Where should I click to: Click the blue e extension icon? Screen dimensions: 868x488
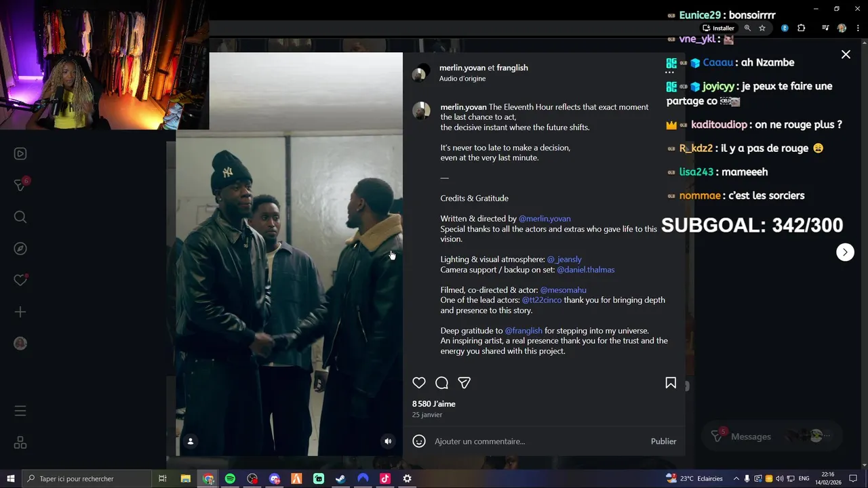coord(785,28)
